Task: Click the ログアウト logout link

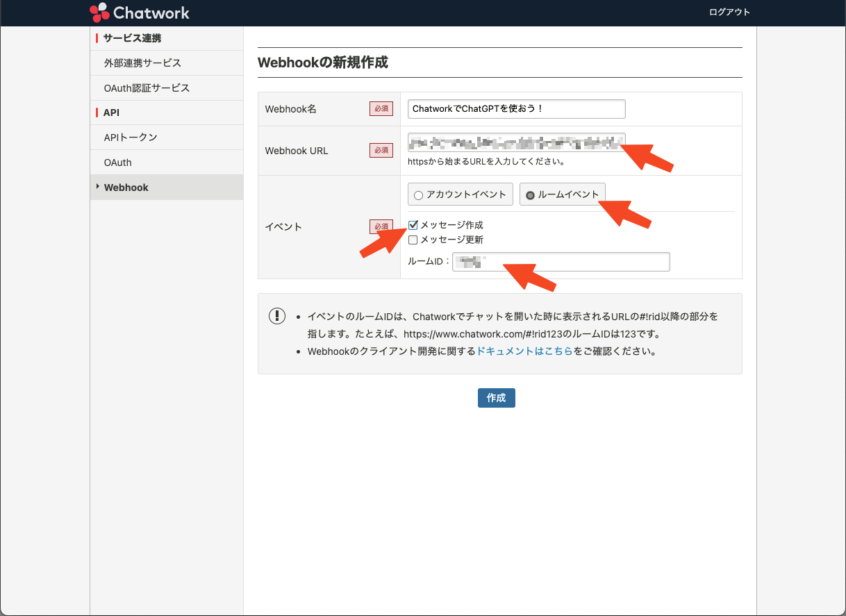Action: (729, 13)
